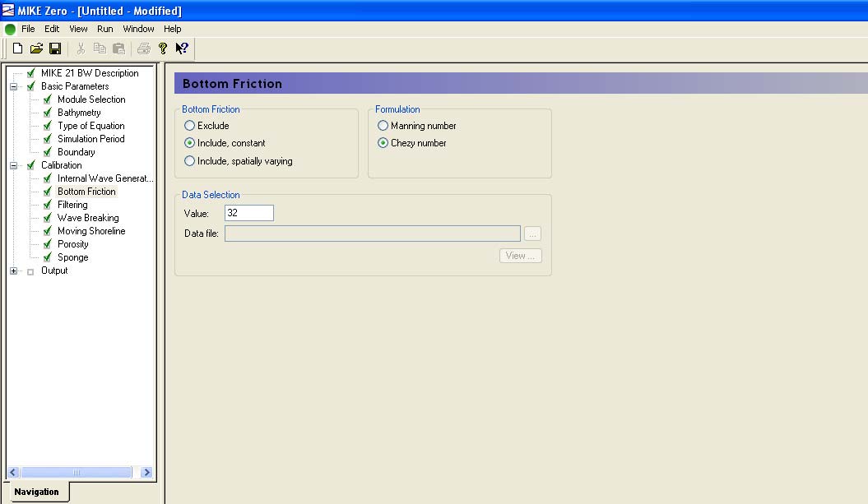Select Moving Shoreline in the tree
This screenshot has height=504, width=868.
[x=91, y=231]
